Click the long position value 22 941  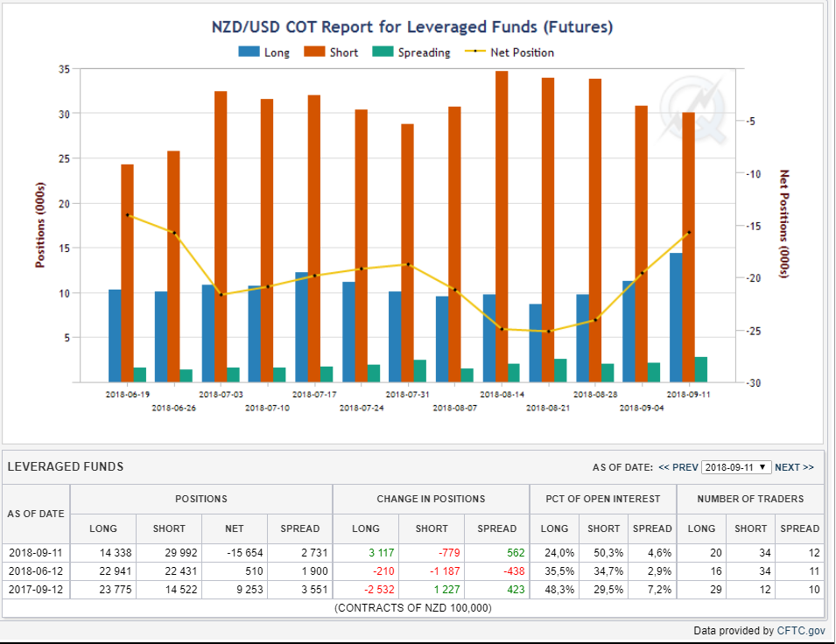coord(116,571)
